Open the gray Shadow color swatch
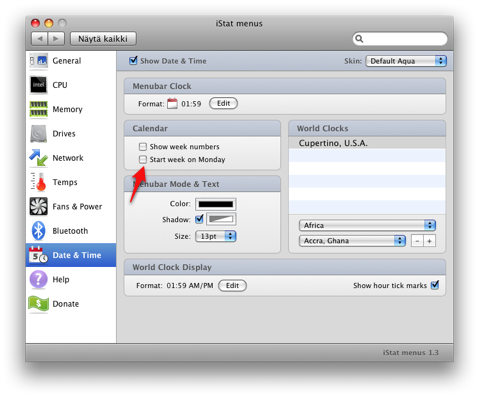 coord(221,219)
